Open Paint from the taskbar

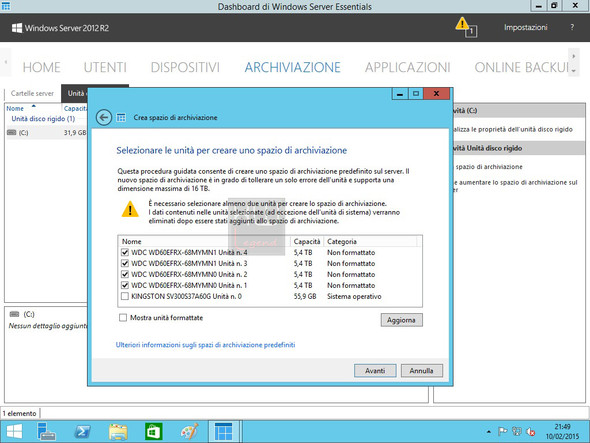189,432
